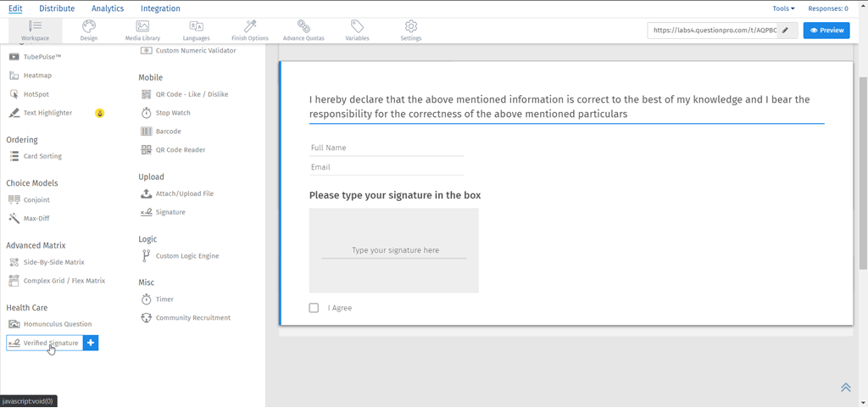Screen dimensions: 868x408
Task: Click the blue plus button beside Verified Signature
Action: pos(91,344)
